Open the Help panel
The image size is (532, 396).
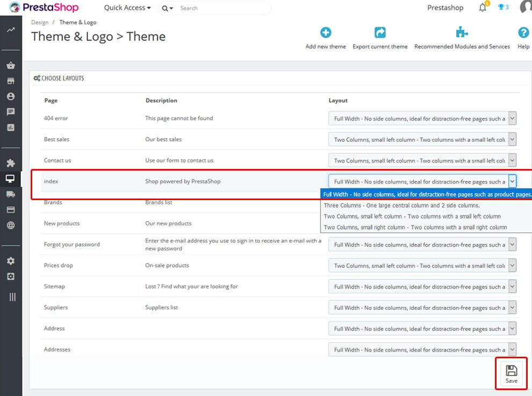523,33
